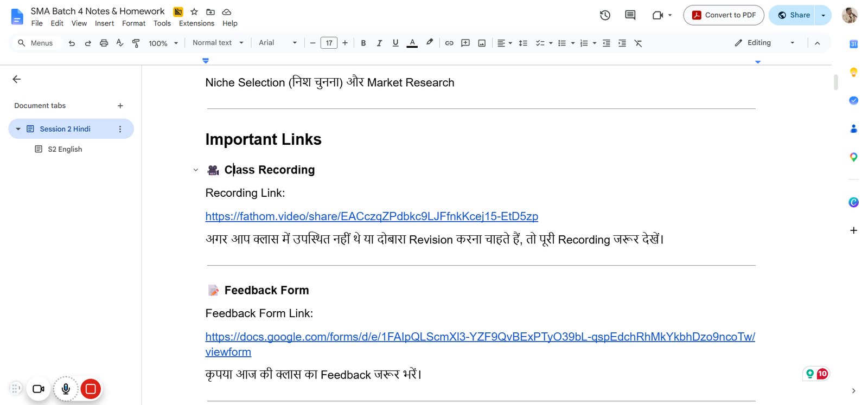Run spelling and grammar check
Viewport: 868px width, 405px height.
coord(120,43)
